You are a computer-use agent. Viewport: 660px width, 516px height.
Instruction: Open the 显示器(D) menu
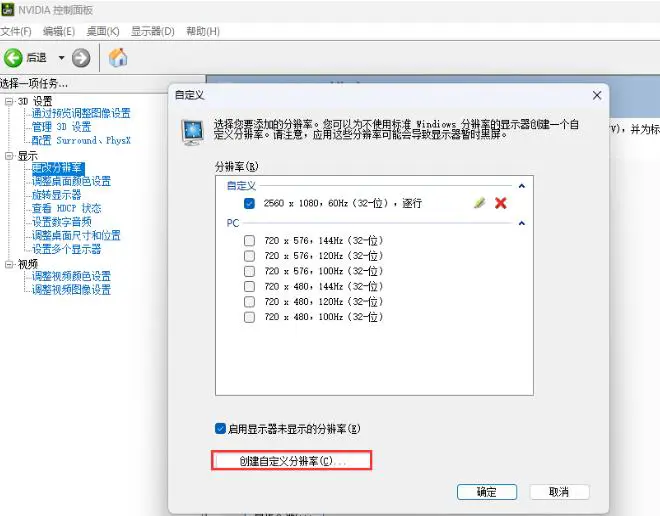pyautogui.click(x=152, y=31)
